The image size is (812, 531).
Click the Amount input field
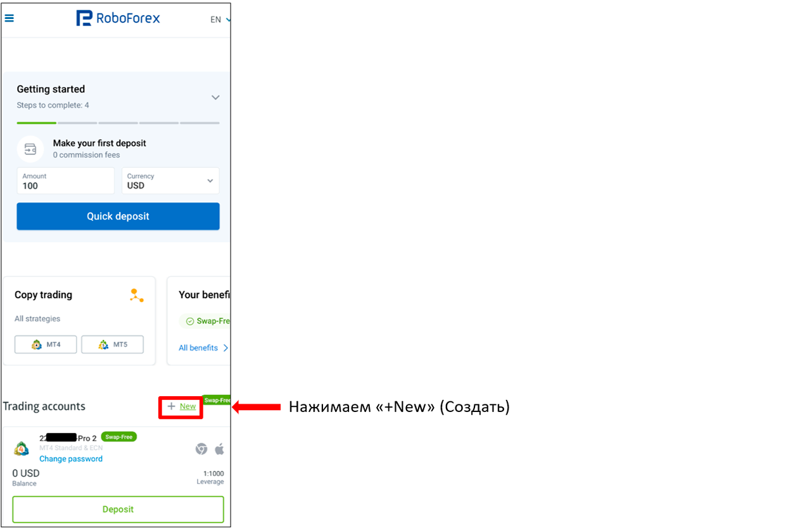point(66,181)
